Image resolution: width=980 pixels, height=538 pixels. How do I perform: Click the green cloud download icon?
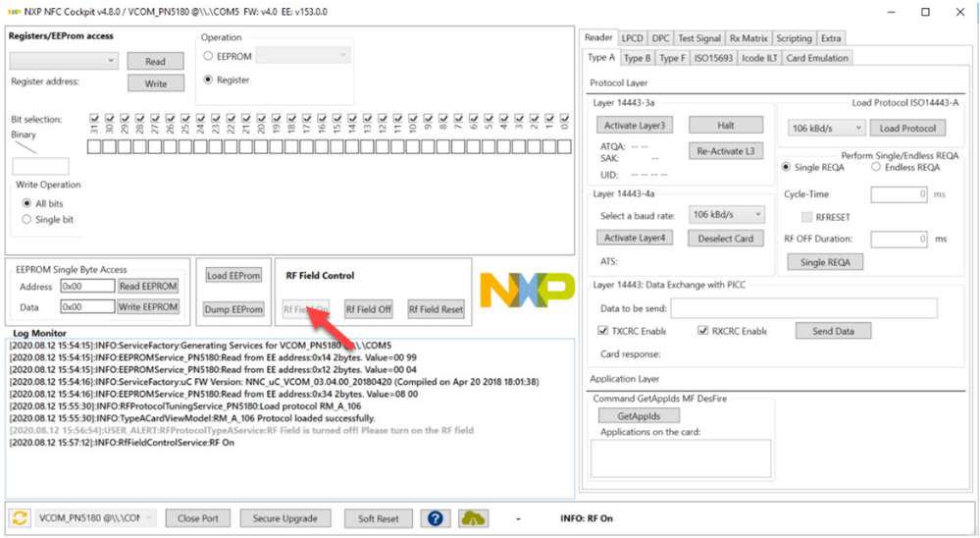click(x=473, y=518)
